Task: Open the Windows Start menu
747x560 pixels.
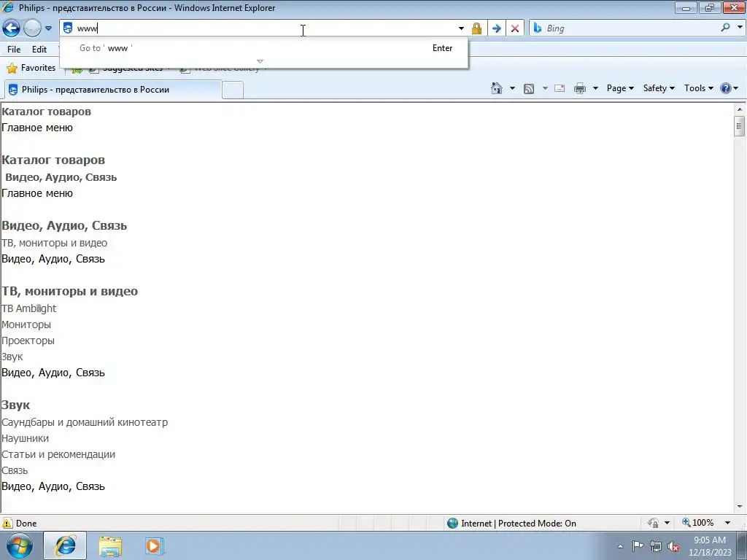Action: click(x=19, y=545)
